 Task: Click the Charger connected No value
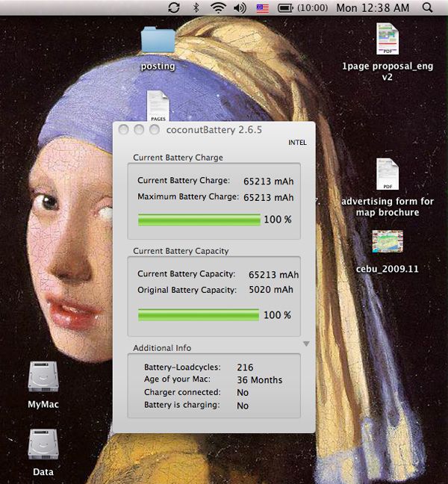click(x=243, y=393)
